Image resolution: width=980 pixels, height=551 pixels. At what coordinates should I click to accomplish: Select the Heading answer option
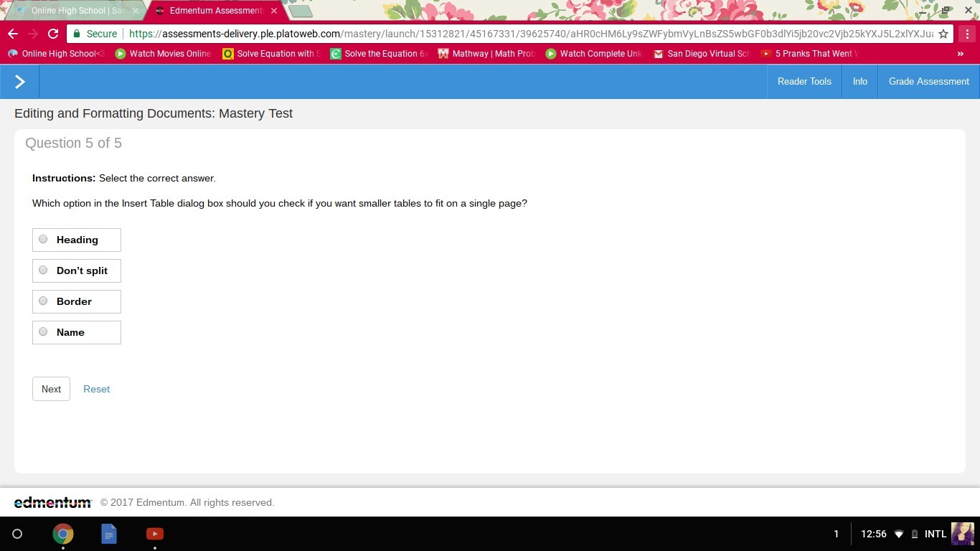77,240
